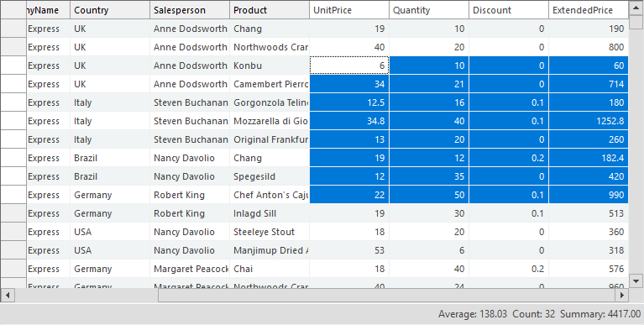Click the UnitPrice value 53

348,250
